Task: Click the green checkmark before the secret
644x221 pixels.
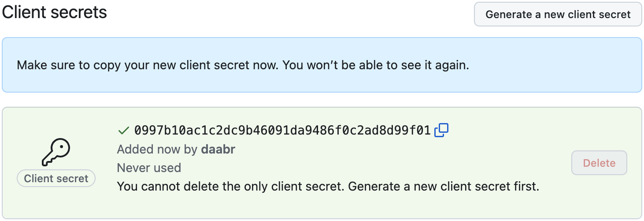Action: click(123, 130)
